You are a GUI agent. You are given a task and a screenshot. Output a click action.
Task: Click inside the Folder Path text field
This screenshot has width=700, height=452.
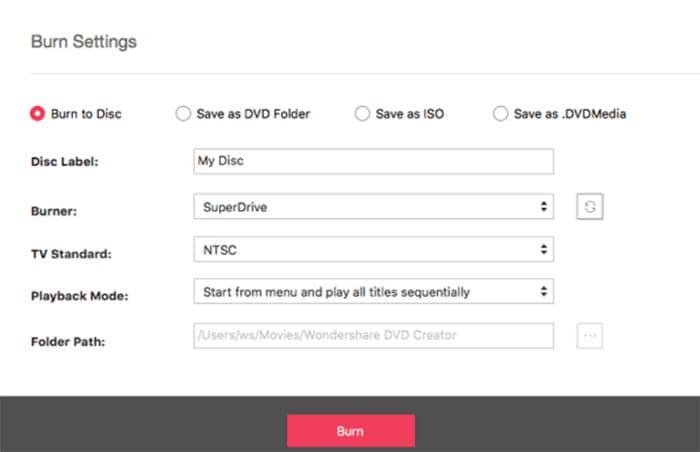pos(374,335)
